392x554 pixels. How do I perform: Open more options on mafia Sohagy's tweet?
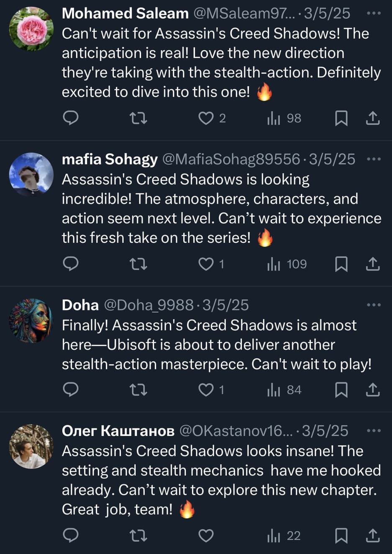(374, 159)
